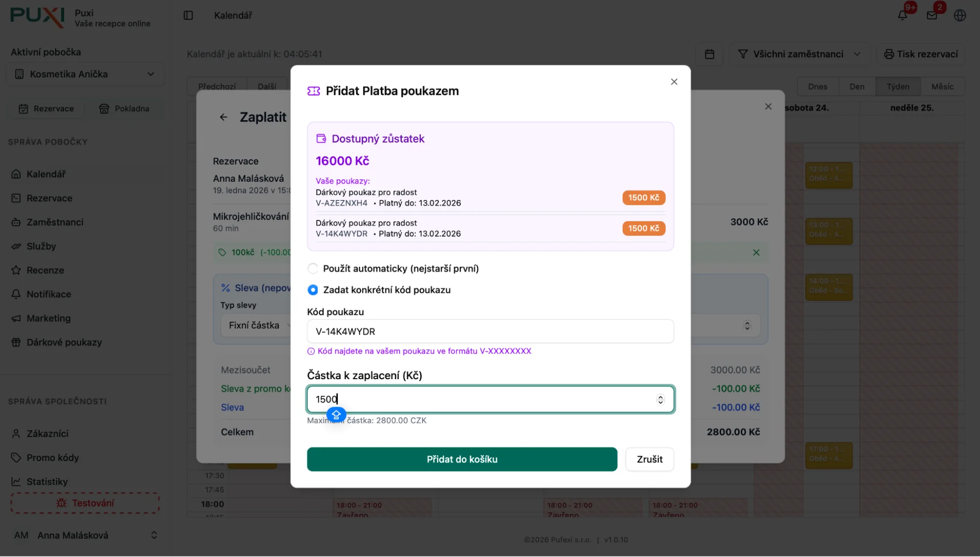Close the Přidat Platba poukazem dialog
980x557 pixels.
click(x=674, y=82)
